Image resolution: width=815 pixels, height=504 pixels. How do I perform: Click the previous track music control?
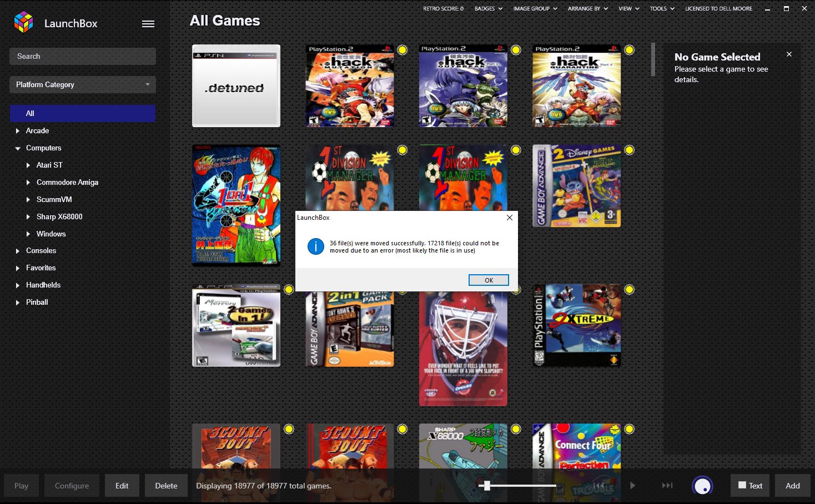[x=598, y=486]
